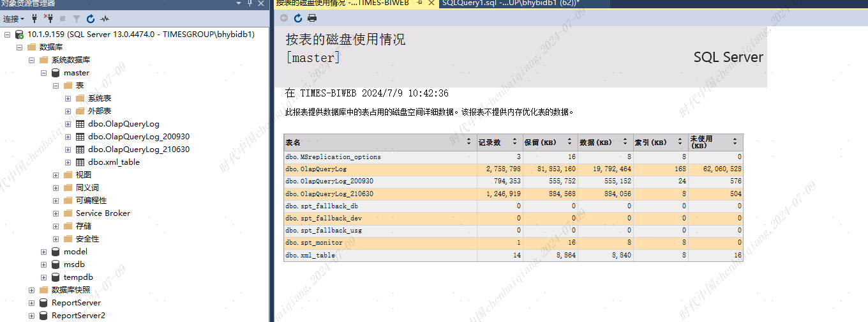
Task: Select 同义词 in the tree
Action: click(87, 188)
